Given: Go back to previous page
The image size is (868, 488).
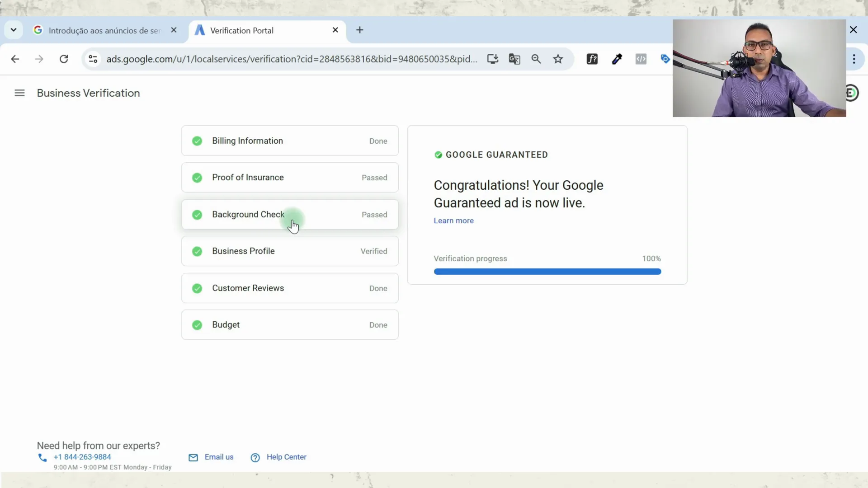Looking at the screenshot, I should coord(15,59).
